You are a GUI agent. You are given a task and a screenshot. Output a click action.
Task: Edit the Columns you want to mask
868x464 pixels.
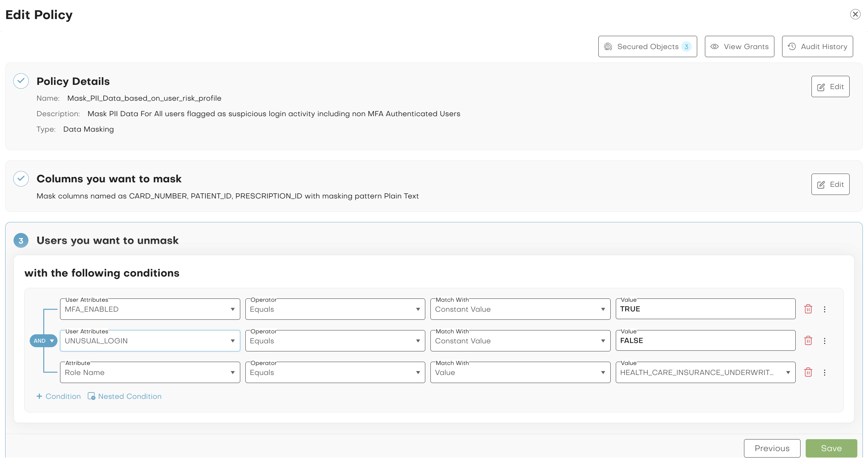coord(830,184)
